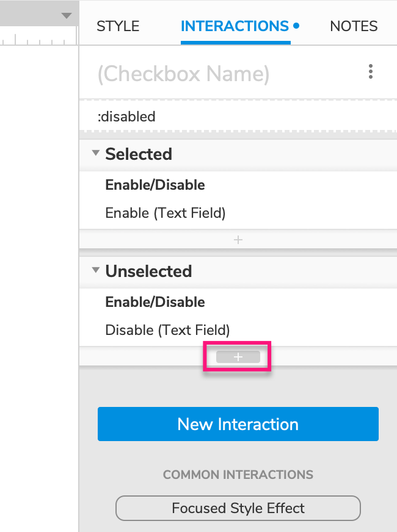Select the Selected event heading
Image resolution: width=397 pixels, height=532 pixels.
pos(139,154)
